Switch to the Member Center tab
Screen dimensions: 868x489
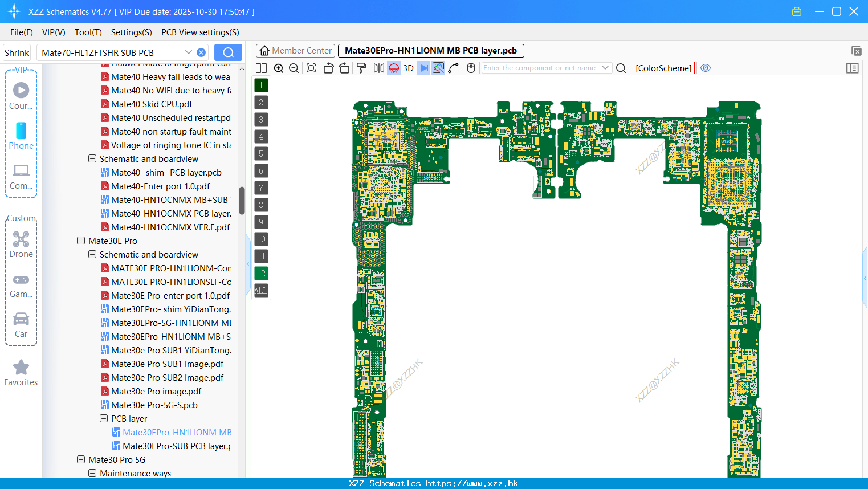(x=296, y=51)
